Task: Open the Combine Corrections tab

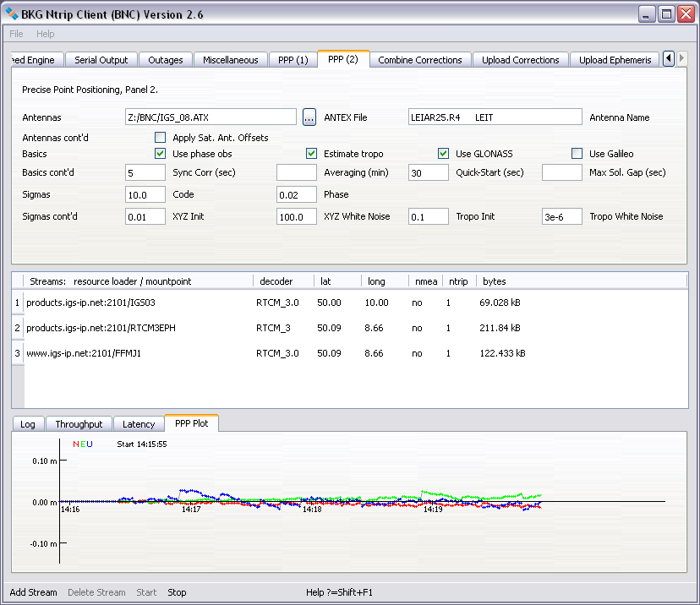Action: [x=420, y=60]
